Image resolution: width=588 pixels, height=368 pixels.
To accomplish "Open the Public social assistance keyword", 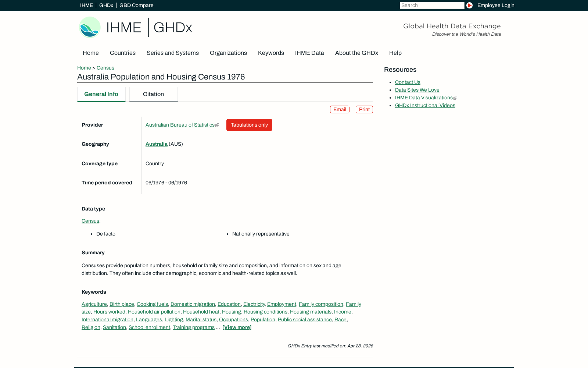I will click(x=305, y=319).
